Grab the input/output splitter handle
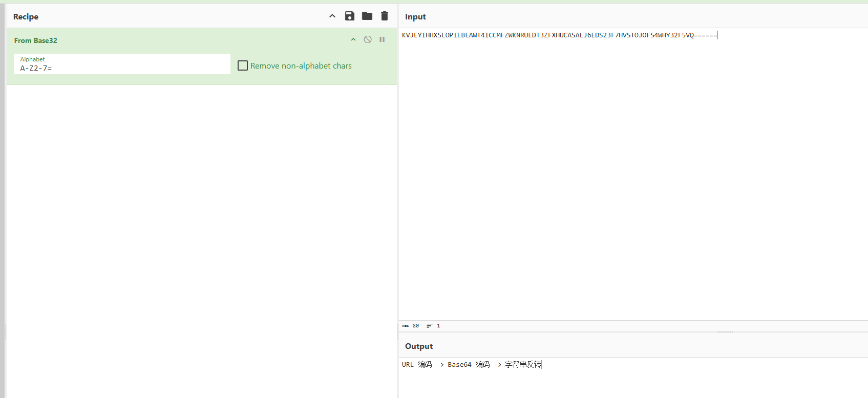This screenshot has width=868, height=398. click(725, 332)
